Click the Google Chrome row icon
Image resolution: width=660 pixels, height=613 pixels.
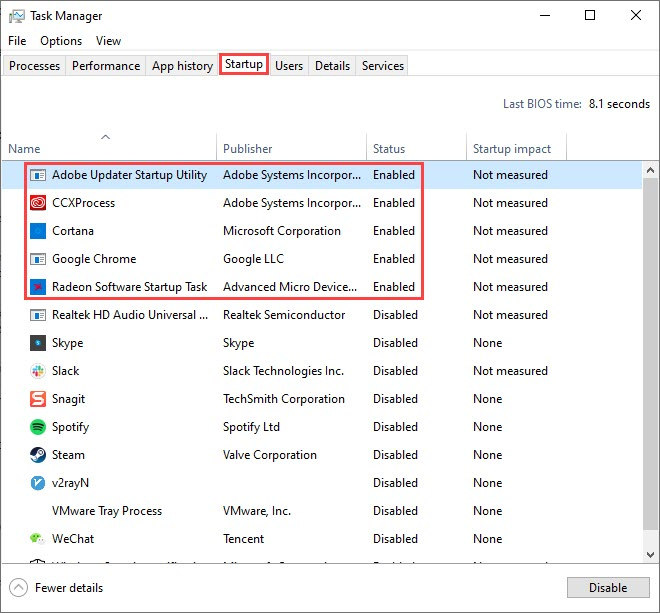38,259
